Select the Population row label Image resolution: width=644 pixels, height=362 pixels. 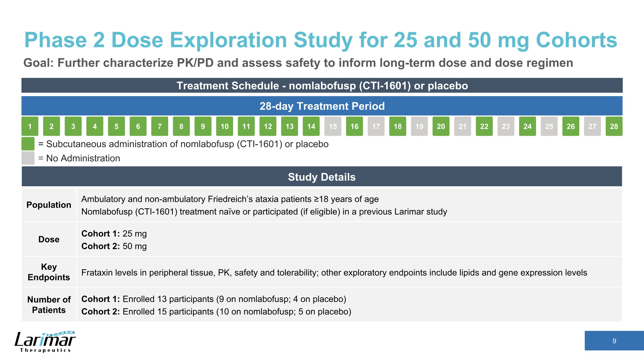coord(49,205)
